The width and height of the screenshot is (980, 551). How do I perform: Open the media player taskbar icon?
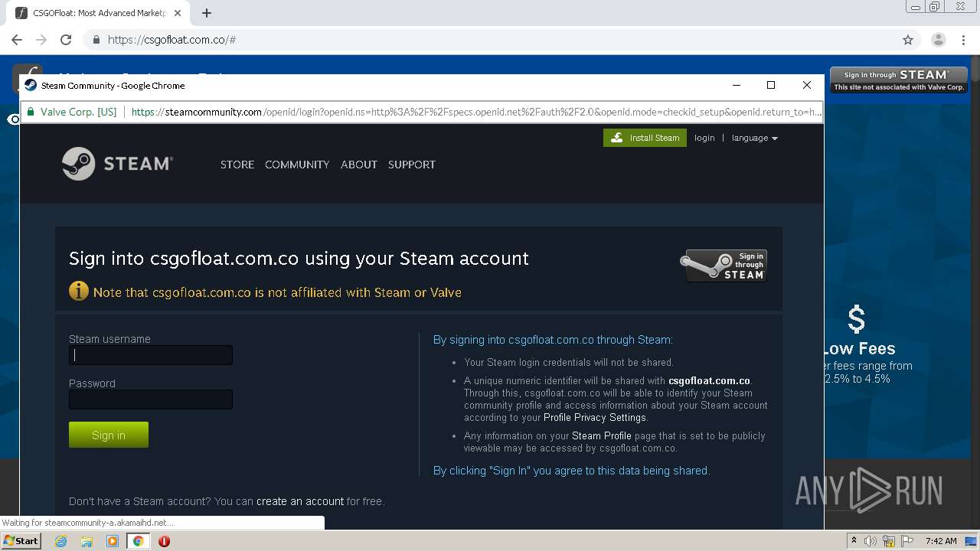coord(113,541)
